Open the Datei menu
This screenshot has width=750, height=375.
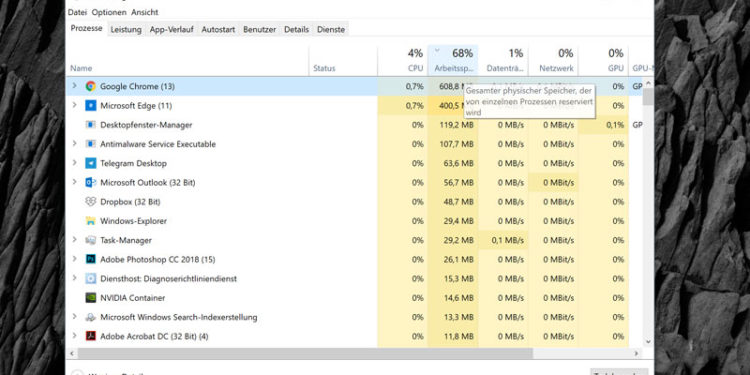[x=77, y=12]
